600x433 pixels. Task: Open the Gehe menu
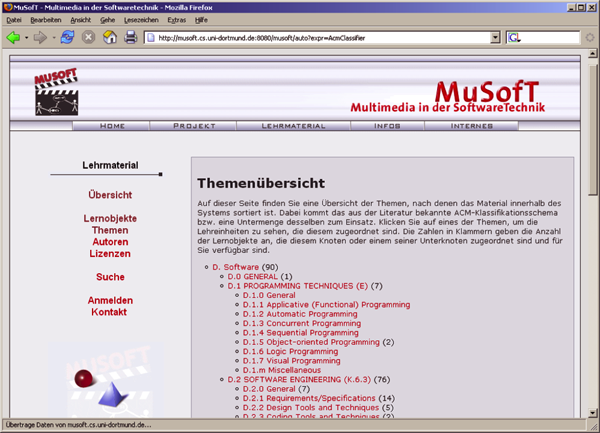(x=108, y=20)
